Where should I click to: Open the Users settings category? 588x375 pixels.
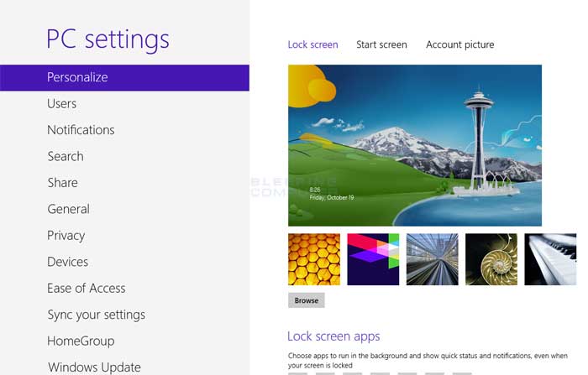pyautogui.click(x=62, y=104)
